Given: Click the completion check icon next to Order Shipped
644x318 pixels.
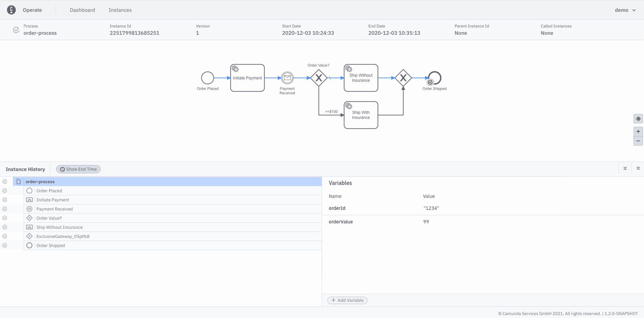Looking at the screenshot, I should pyautogui.click(x=5, y=245).
